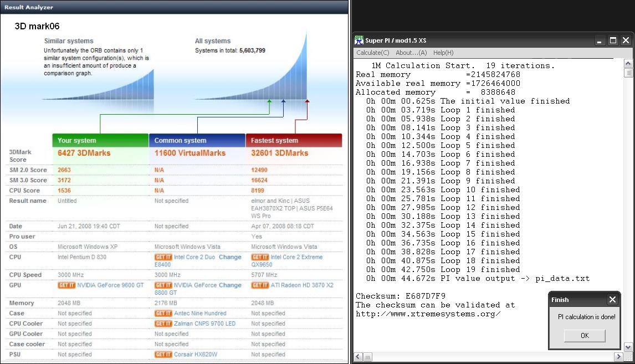The width and height of the screenshot is (635, 364).
Task: Click CPU Score value 1536
Action: click(64, 190)
